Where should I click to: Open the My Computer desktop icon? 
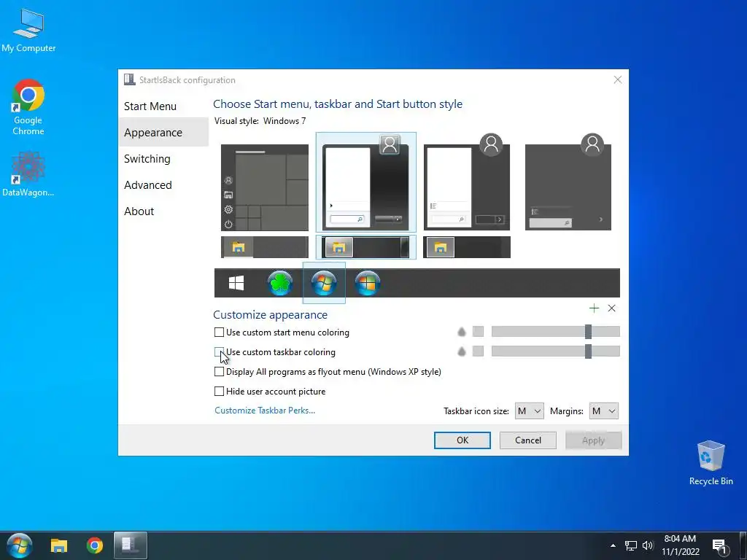28,31
